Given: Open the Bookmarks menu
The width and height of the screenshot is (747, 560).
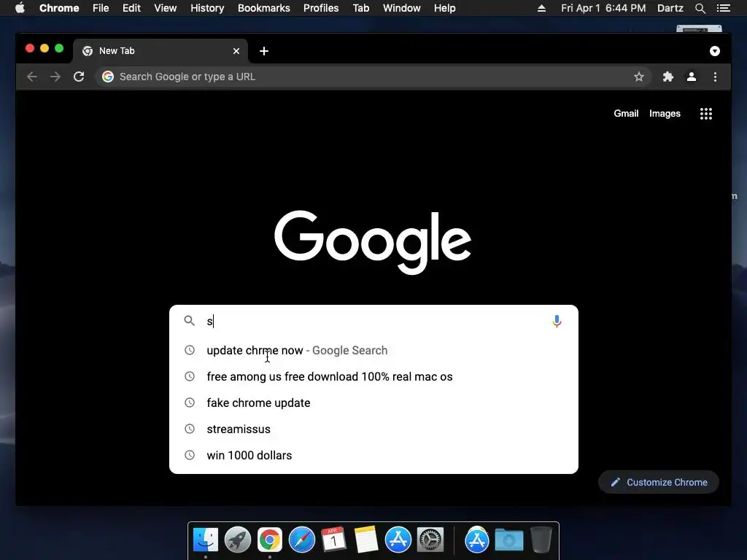Looking at the screenshot, I should tap(264, 8).
